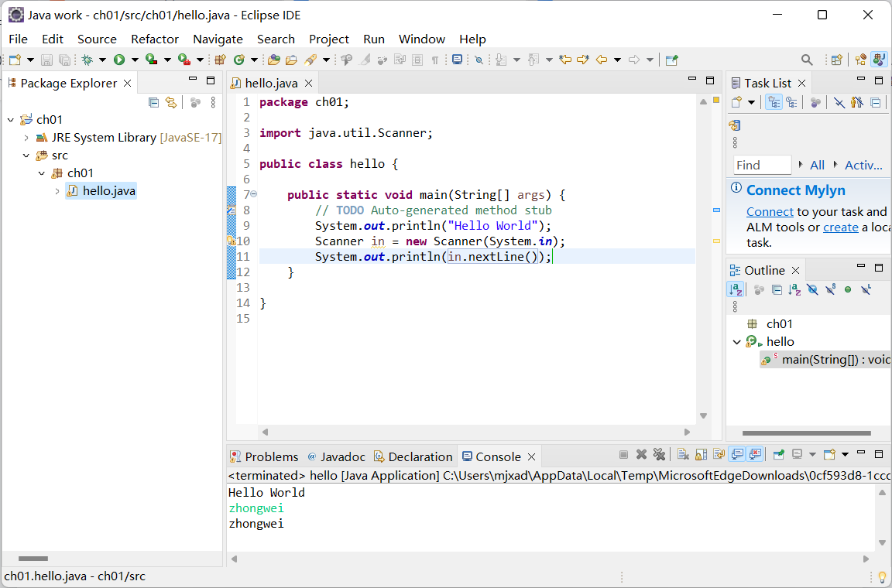Viewport: 892px width, 588px height.
Task: Click the info icon beside Connect Mylyn
Action: 736,188
